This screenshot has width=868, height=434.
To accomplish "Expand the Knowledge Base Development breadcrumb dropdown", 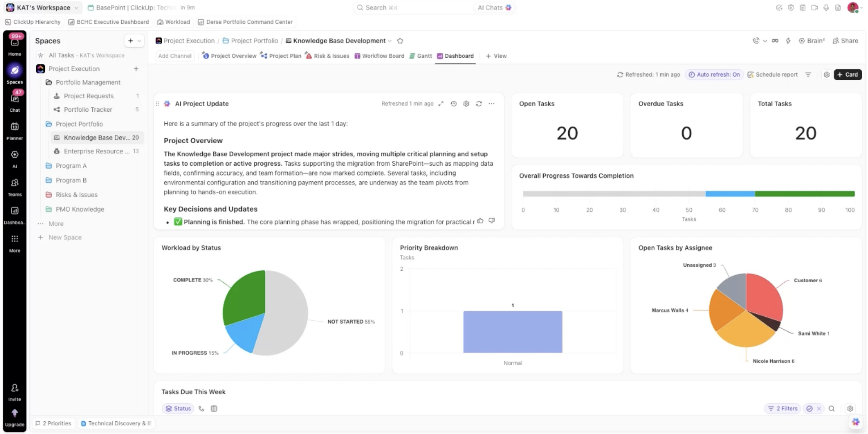I will coord(390,41).
